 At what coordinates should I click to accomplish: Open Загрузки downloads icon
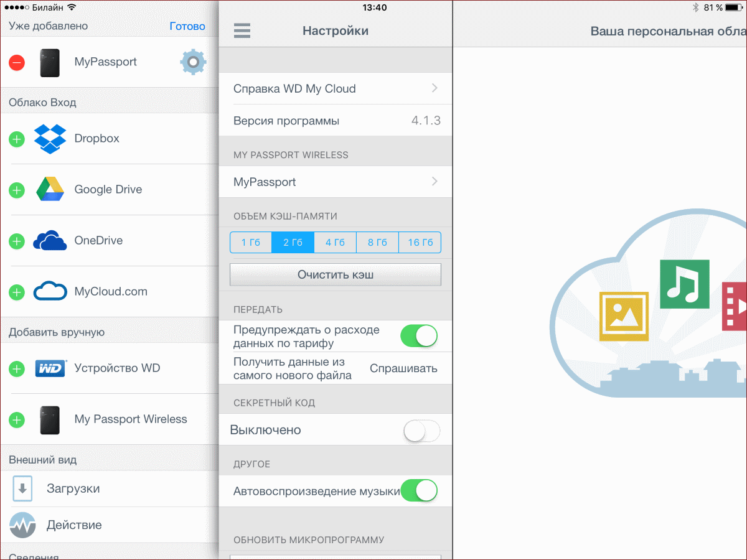[x=22, y=489]
